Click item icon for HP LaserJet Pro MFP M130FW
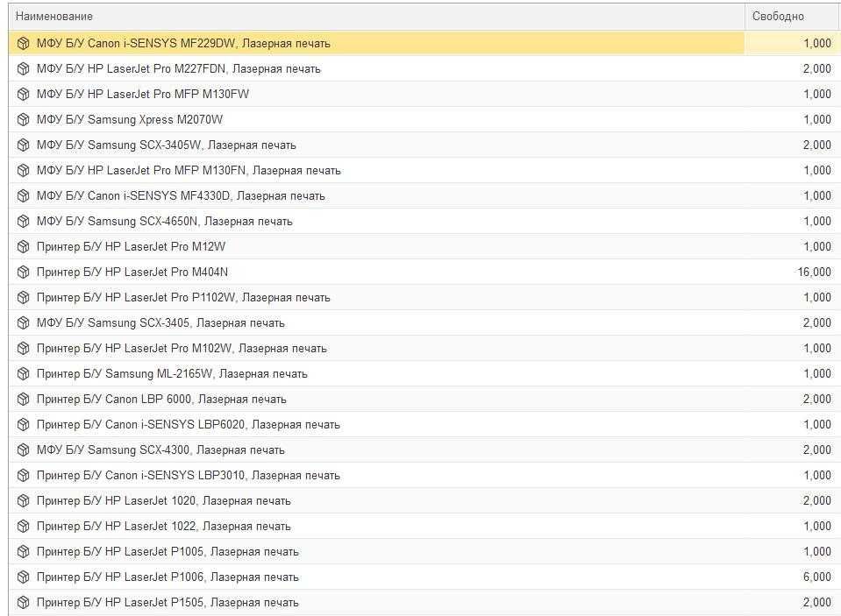Screen dimensions: 841x616 pos(23,95)
